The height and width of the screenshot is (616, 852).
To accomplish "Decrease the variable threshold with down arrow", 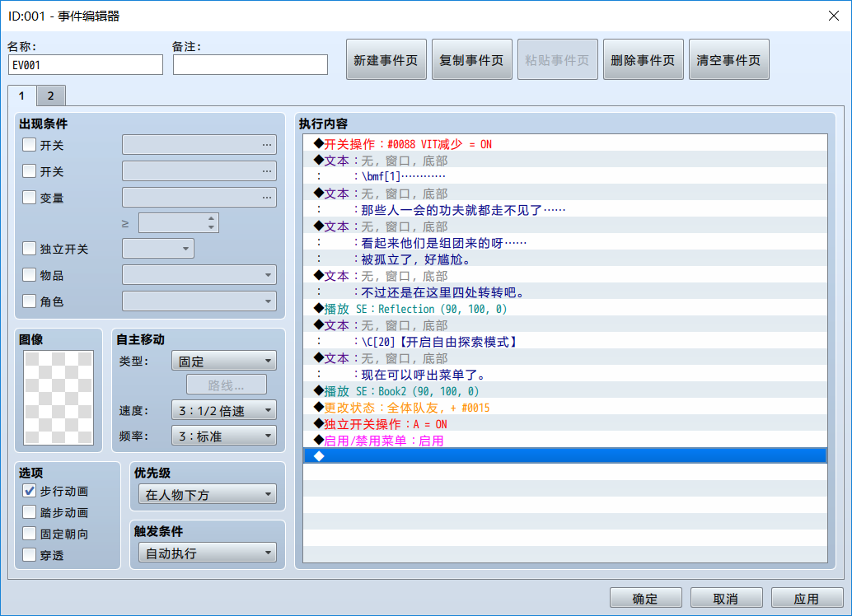I will [x=212, y=227].
